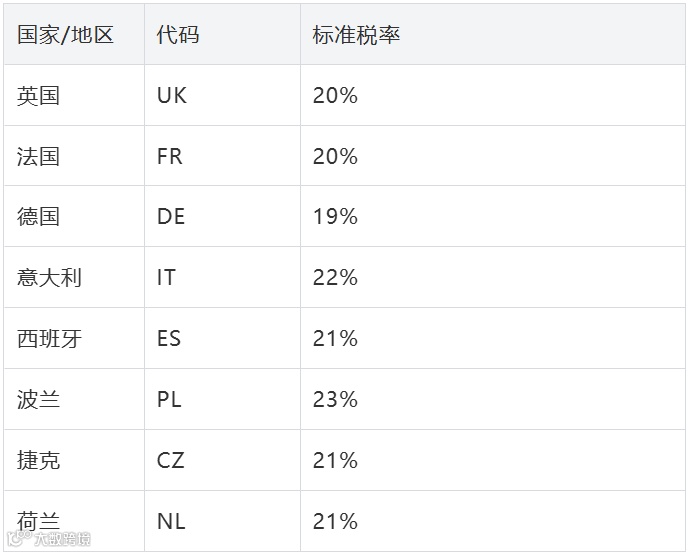Screen dimensions: 688x553
Task: Select Poland's 23% tax rate
Action: coord(335,399)
